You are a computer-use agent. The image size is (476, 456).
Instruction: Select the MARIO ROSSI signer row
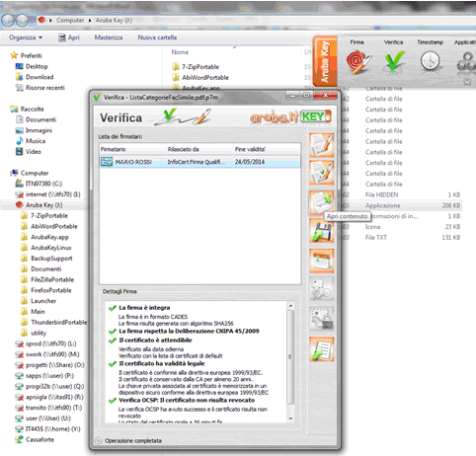click(x=200, y=162)
